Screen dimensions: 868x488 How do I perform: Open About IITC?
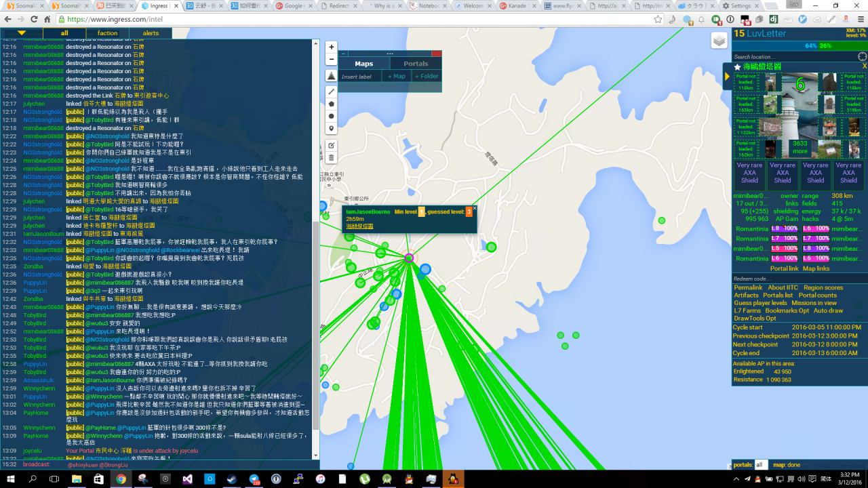pyautogui.click(x=783, y=287)
